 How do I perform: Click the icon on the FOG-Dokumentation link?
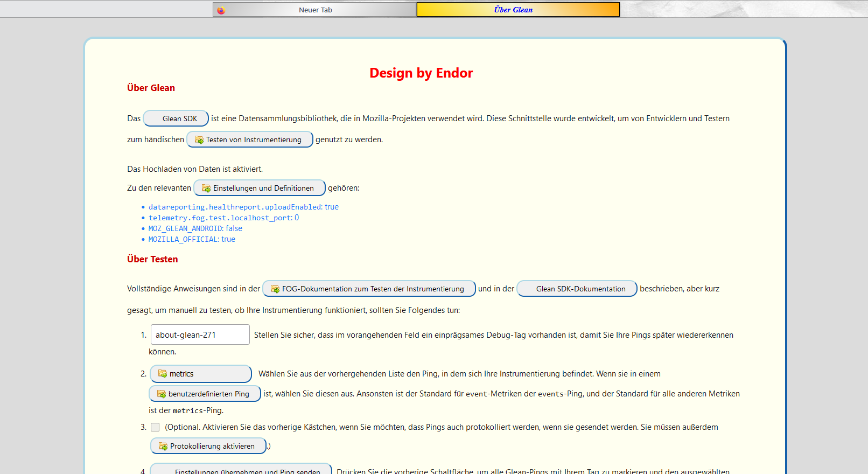pos(275,289)
